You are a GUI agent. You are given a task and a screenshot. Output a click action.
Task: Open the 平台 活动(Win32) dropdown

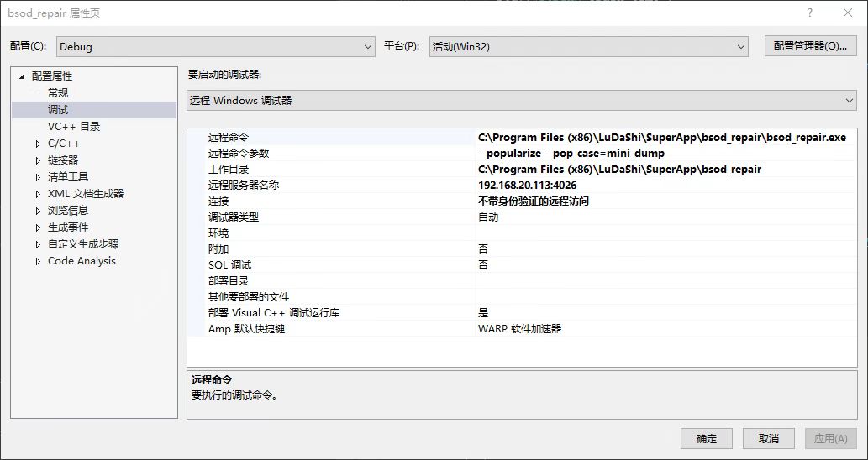pos(588,47)
